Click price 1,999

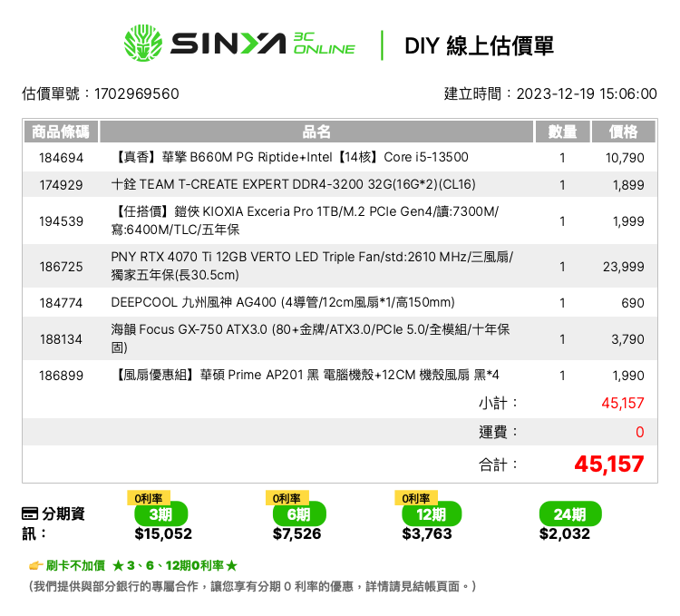[628, 221]
